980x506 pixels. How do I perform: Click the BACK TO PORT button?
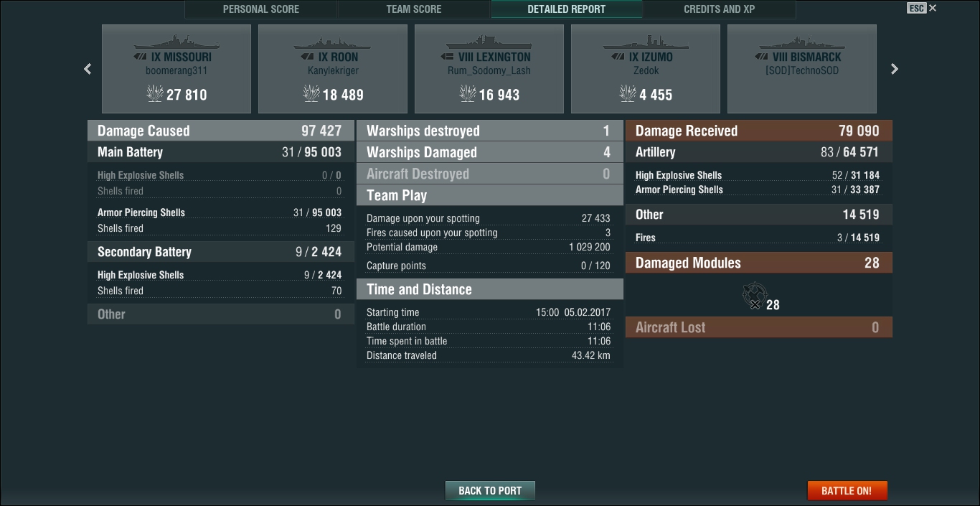pyautogui.click(x=490, y=491)
